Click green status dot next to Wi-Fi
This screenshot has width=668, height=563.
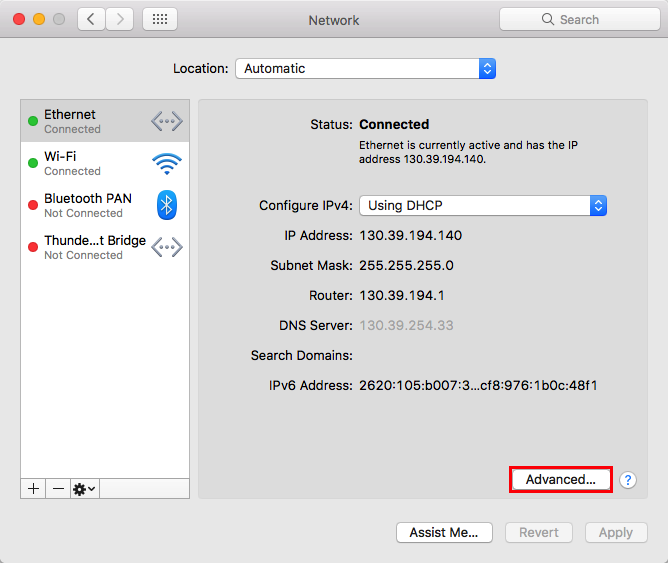click(33, 163)
